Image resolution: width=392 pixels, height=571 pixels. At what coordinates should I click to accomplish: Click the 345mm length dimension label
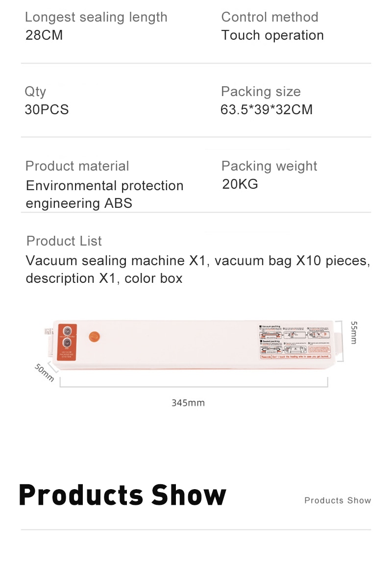tap(188, 403)
